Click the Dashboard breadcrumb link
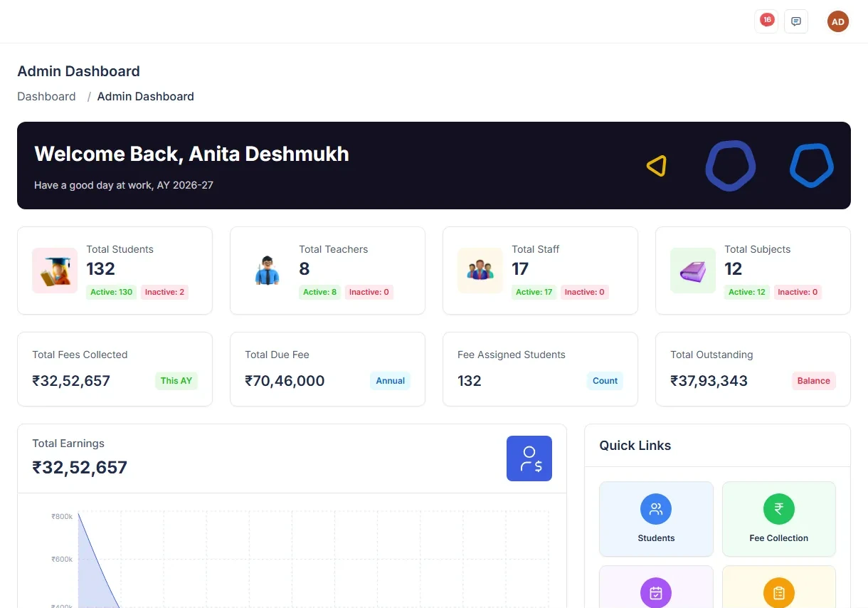Screen dimensions: 868x608 pyautogui.click(x=46, y=96)
